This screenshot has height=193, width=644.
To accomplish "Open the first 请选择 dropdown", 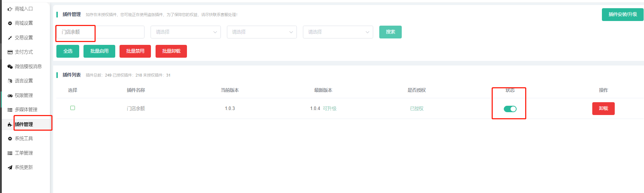I will coord(186,32).
